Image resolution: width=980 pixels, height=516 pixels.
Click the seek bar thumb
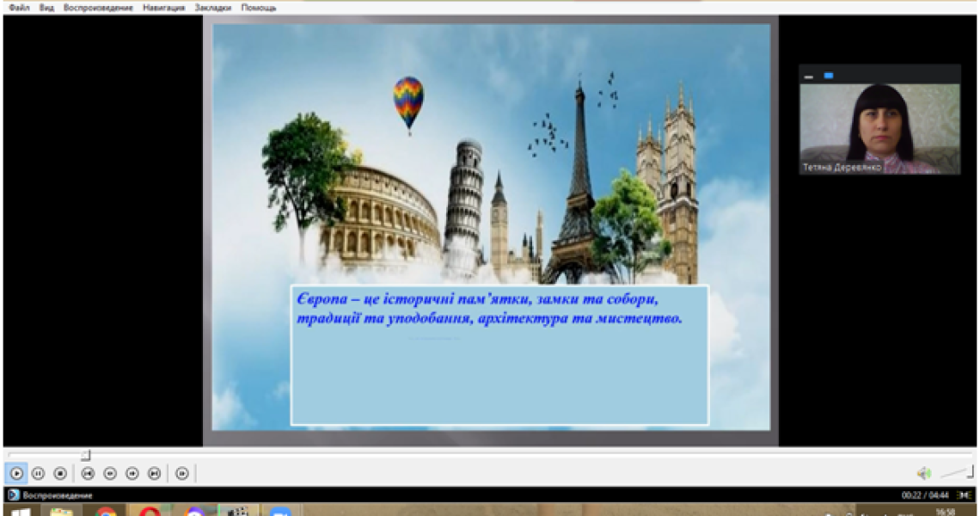(86, 455)
